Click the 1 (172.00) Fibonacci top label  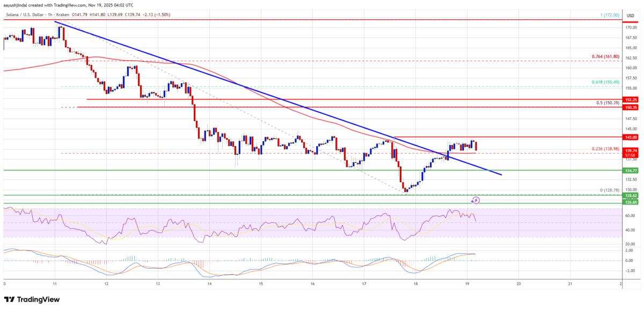[x=610, y=16]
